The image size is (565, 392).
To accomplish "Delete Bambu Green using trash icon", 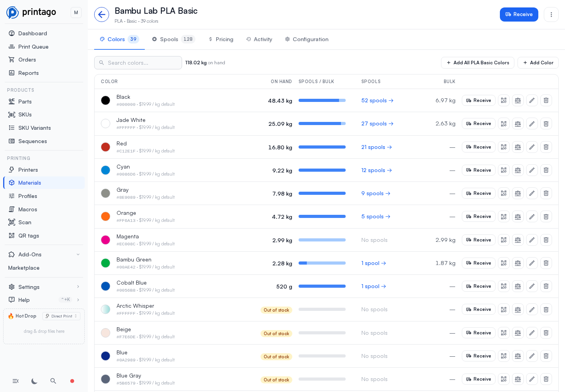I will pos(546,263).
